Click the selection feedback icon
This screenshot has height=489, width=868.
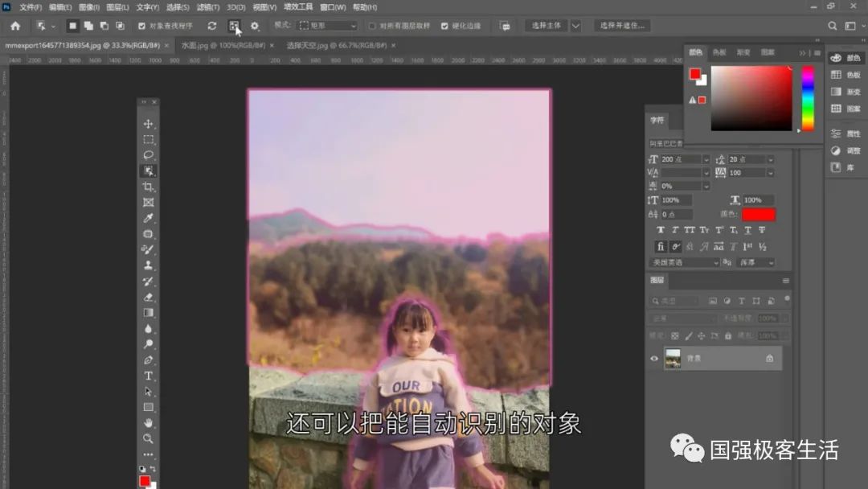[505, 26]
